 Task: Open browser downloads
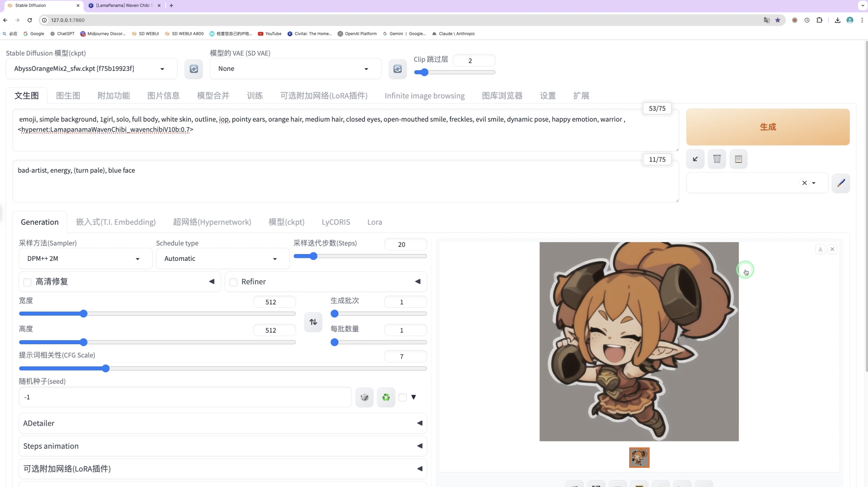837,20
